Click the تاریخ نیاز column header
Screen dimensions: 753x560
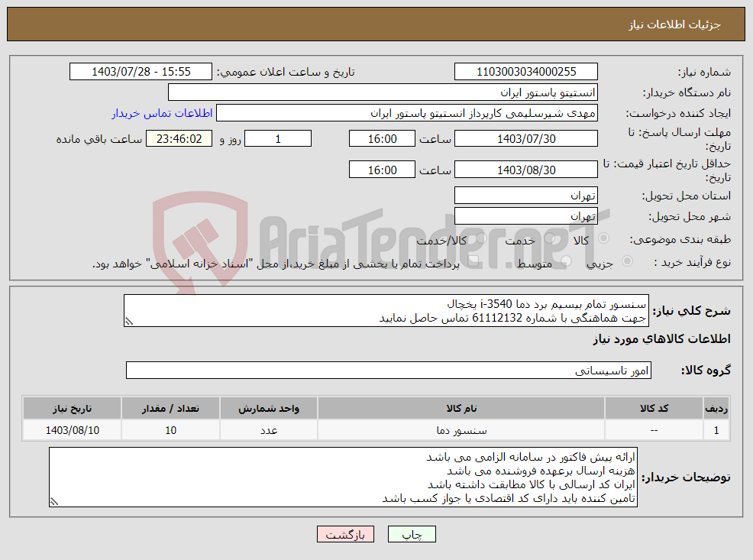tap(72, 408)
